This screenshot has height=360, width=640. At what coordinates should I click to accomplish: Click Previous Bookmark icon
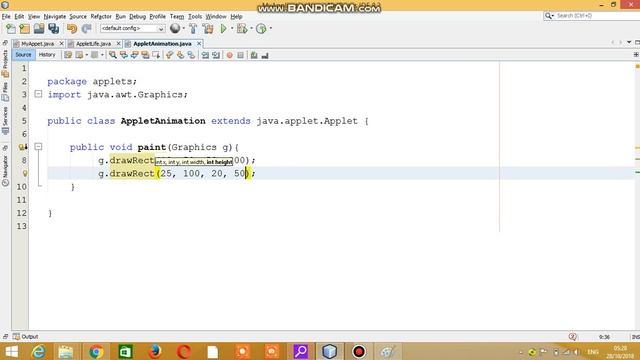point(170,55)
